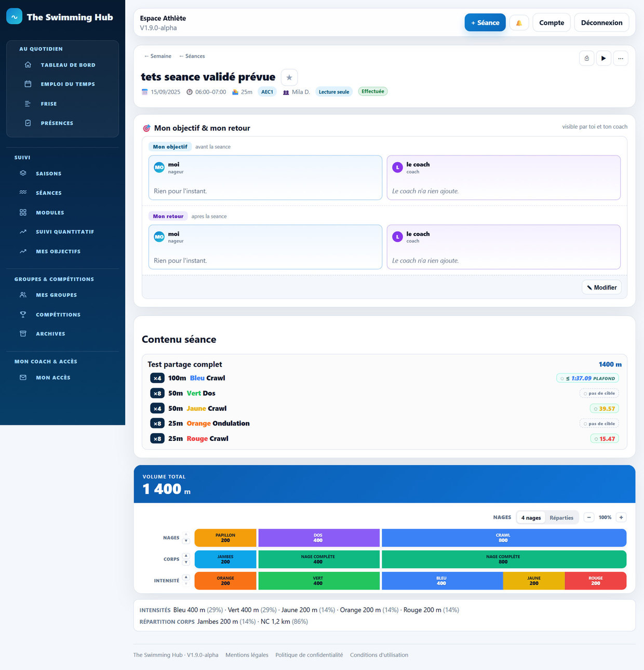Click the print/export icon beside play
Screen dimensions: 644x670
(587, 58)
